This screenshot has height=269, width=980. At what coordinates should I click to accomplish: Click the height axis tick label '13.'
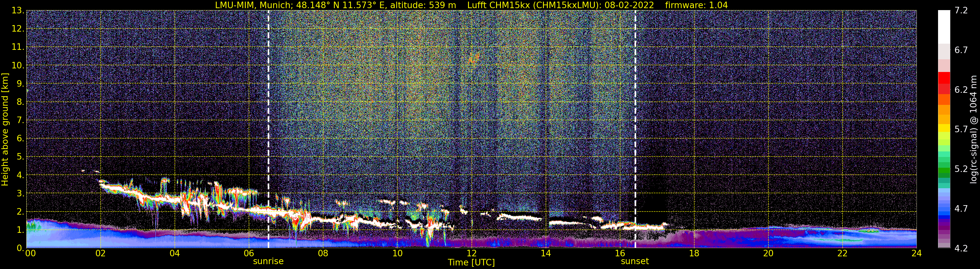(18, 11)
